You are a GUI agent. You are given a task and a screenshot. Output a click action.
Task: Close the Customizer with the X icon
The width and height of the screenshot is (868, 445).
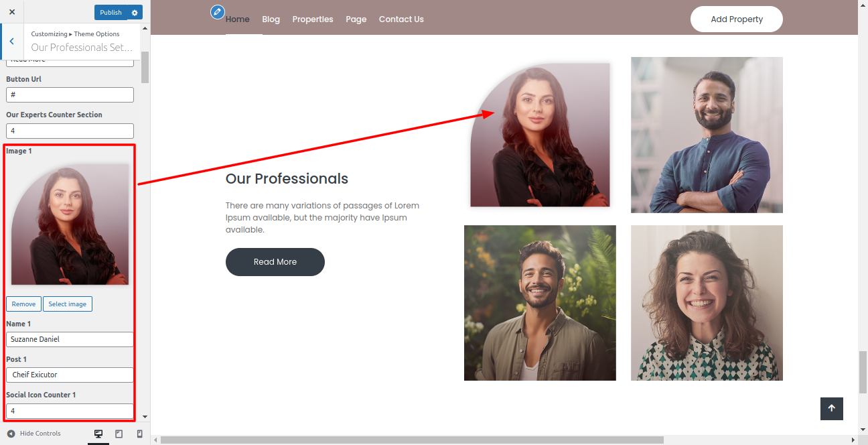click(12, 12)
